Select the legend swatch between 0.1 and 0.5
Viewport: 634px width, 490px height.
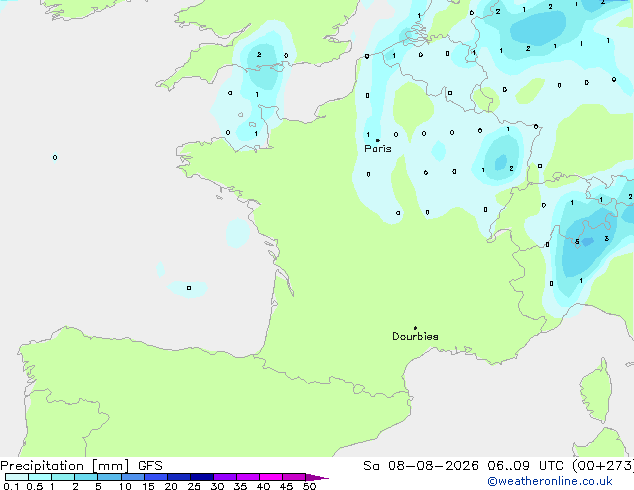pyautogui.click(x=17, y=477)
